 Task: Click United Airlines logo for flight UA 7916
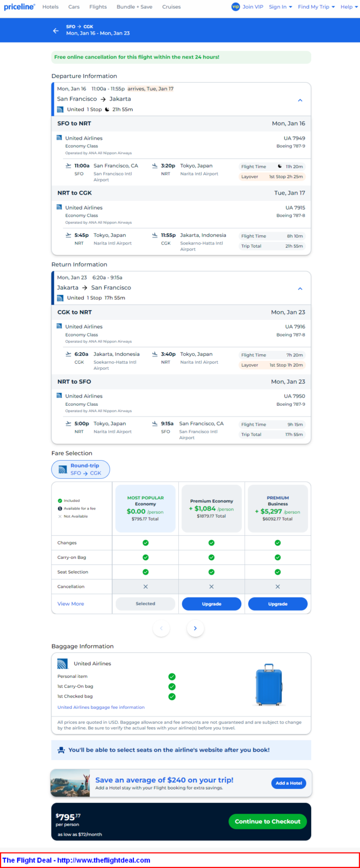pos(59,326)
